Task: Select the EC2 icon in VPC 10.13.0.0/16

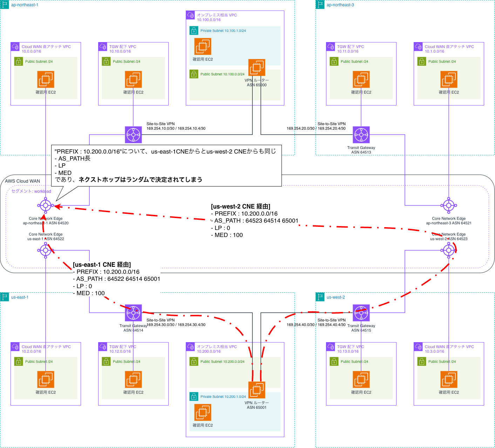Action: pos(361,379)
